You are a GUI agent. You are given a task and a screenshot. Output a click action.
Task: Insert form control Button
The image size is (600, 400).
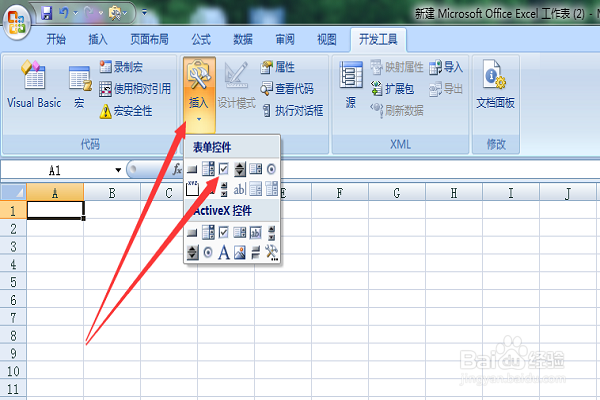tap(192, 169)
